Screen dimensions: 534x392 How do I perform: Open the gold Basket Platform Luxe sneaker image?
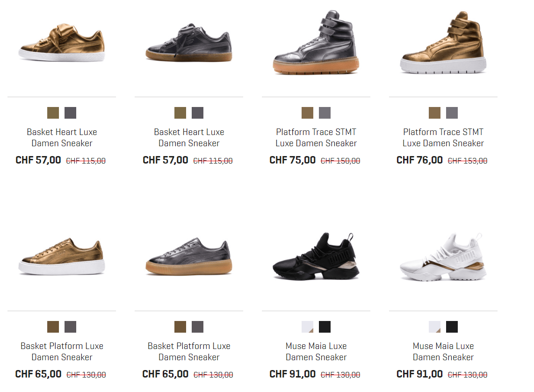[x=62, y=257]
